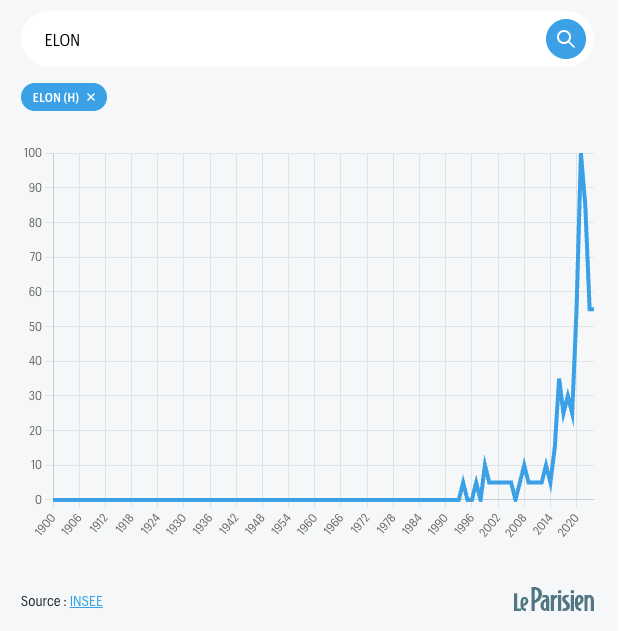Screen dimensions: 620x631
Task: Click the line's right end near 55
Action: tap(591, 309)
